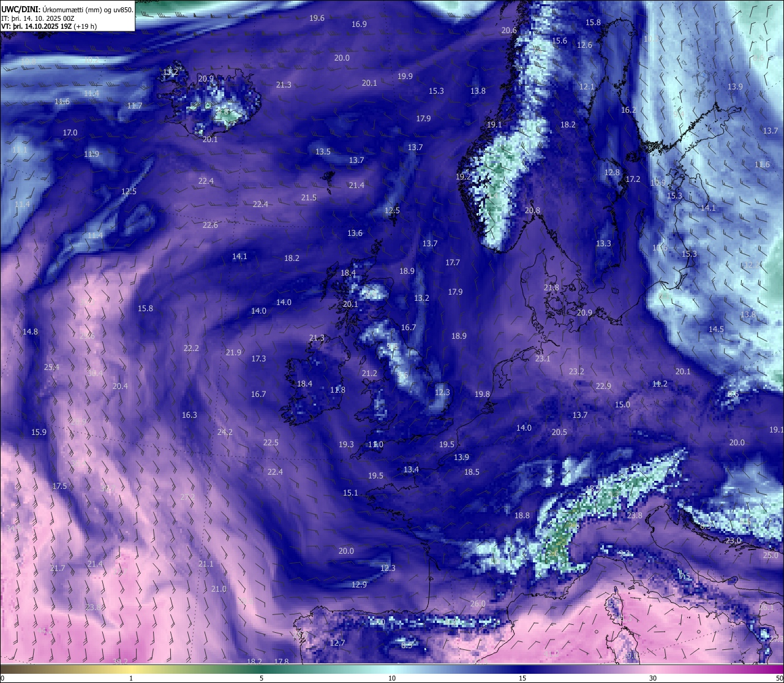This screenshot has width=784, height=683.
Task: Click the map value 17.5
Action: 59,486
